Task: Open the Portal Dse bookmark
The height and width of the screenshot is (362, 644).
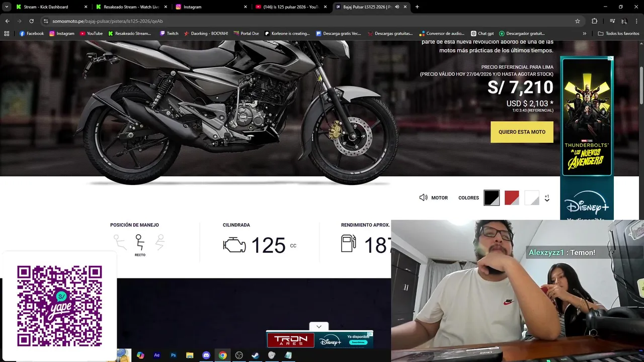Action: 246,33
